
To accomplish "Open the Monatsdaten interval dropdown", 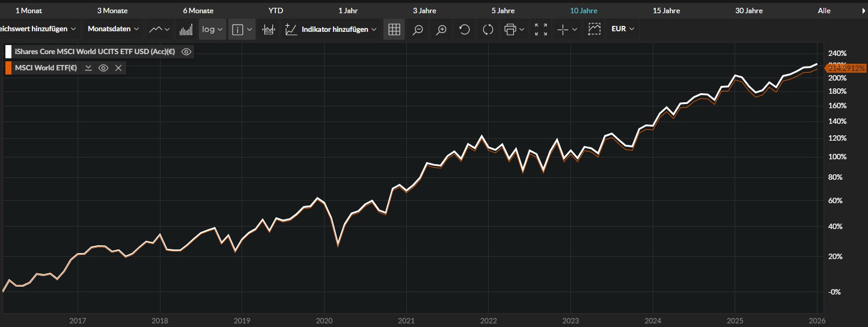I will 113,29.
